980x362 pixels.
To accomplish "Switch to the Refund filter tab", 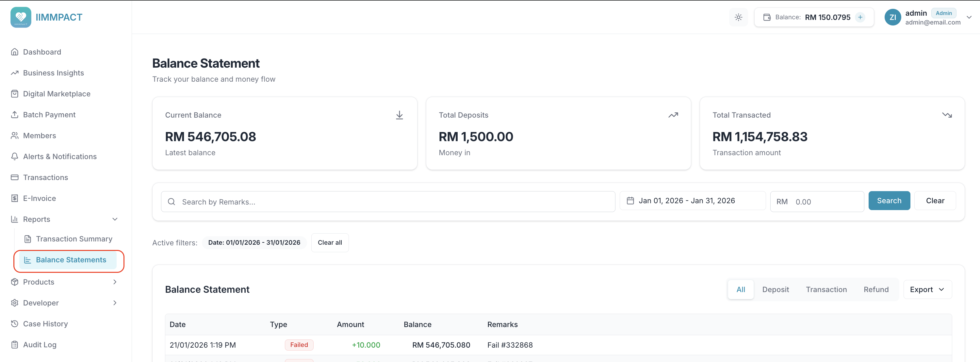I will click(x=876, y=289).
